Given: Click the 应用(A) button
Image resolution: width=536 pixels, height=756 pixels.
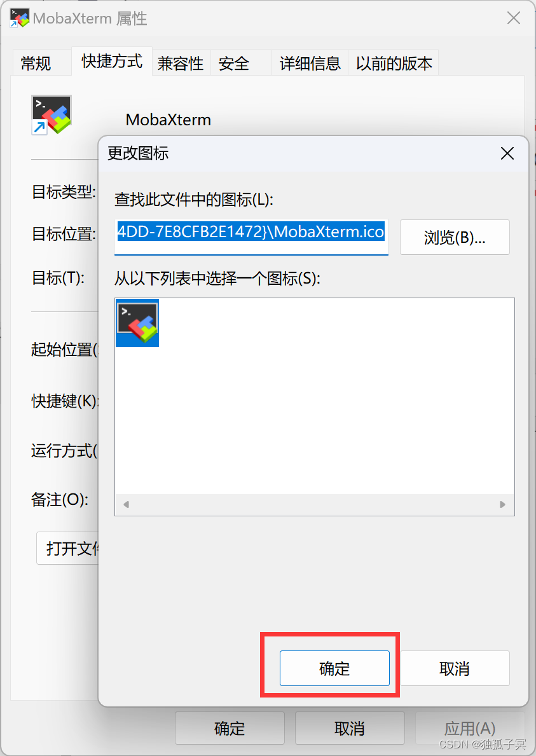Looking at the screenshot, I should [x=469, y=728].
